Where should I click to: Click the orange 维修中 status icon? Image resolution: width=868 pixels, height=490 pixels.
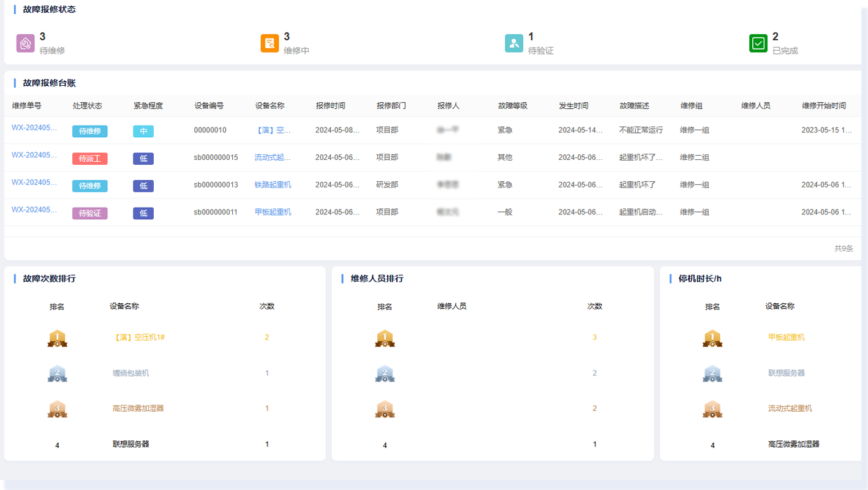point(270,43)
